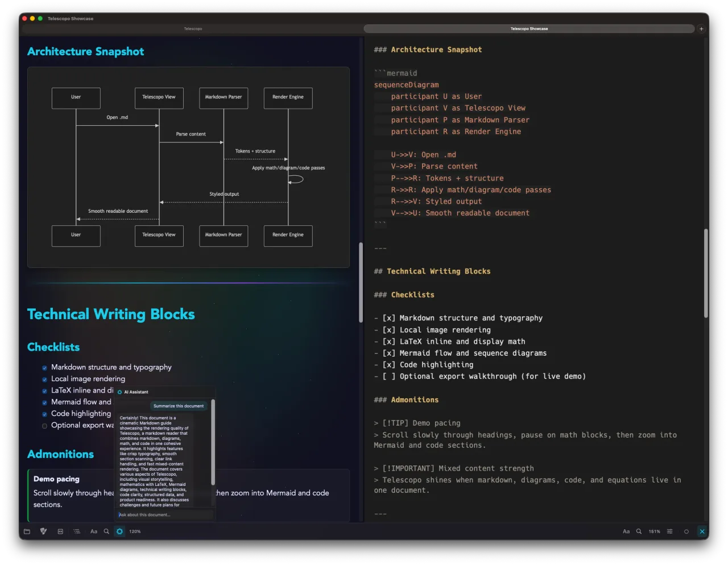Close the editor pane with X icon

pyautogui.click(x=702, y=531)
